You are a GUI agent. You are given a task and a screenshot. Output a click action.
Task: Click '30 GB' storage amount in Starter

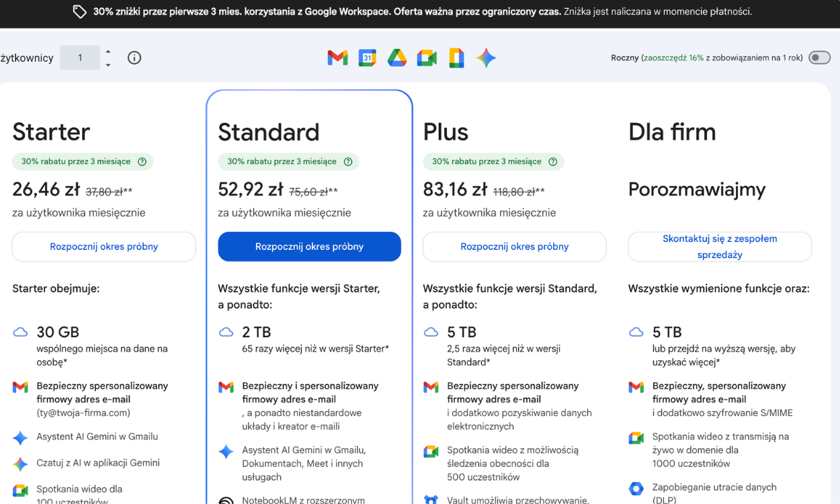point(58,332)
